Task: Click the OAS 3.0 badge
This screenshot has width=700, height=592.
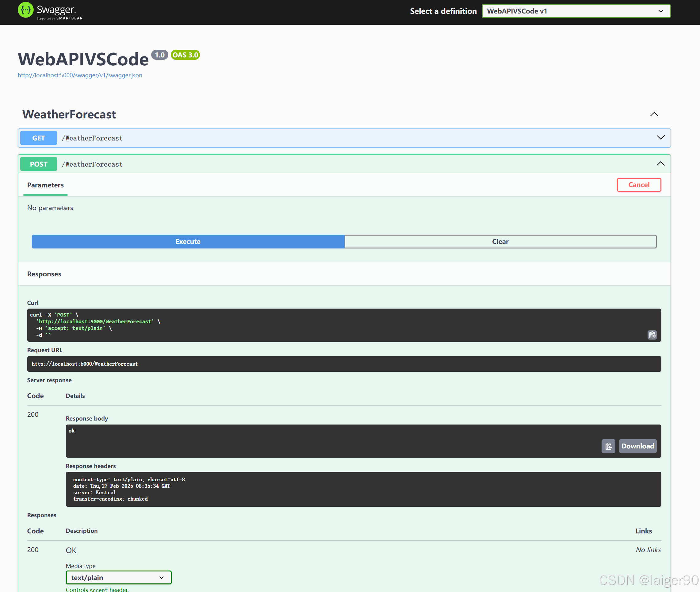Action: pyautogui.click(x=185, y=55)
